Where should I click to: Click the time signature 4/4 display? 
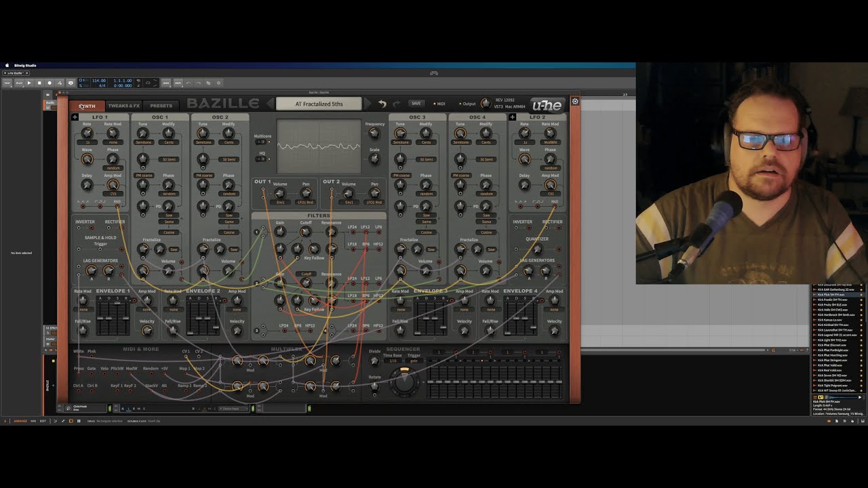(102, 86)
